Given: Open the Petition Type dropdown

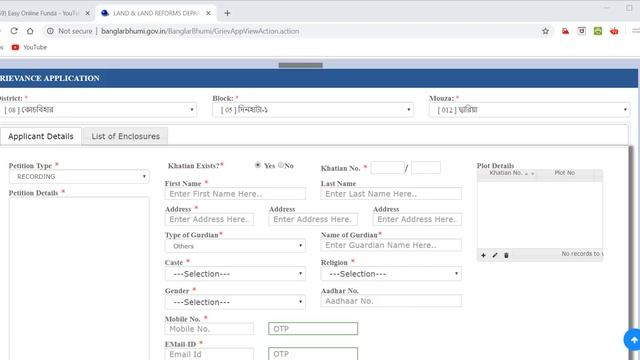Looking at the screenshot, I should coord(79,176).
